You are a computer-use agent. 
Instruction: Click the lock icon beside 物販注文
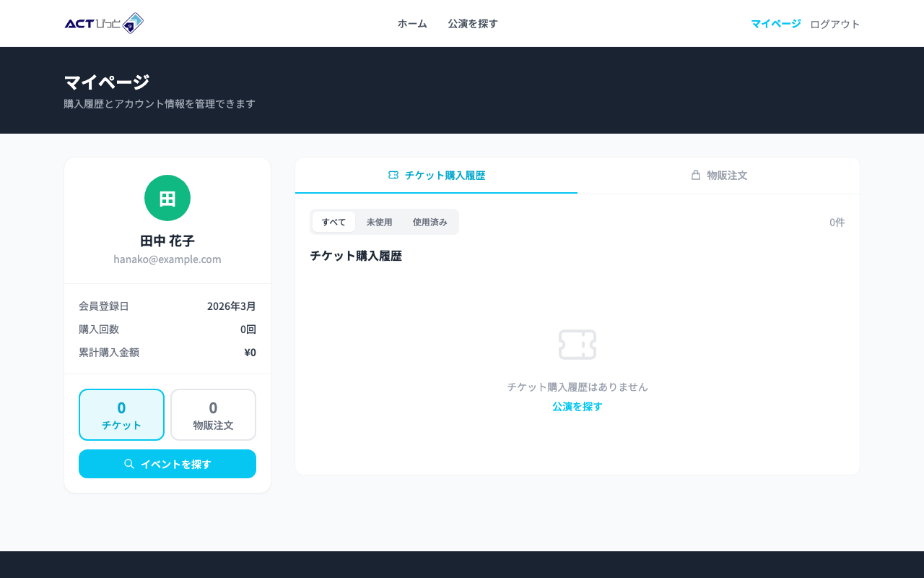click(x=694, y=175)
